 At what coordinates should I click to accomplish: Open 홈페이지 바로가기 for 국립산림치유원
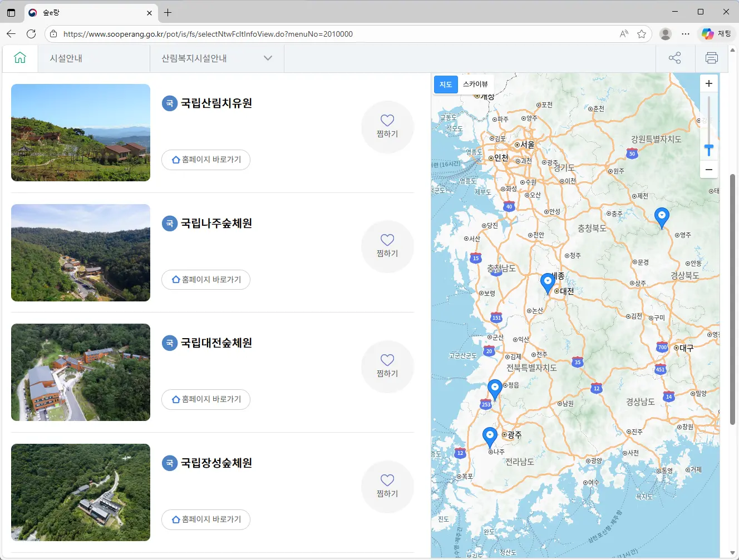click(206, 160)
